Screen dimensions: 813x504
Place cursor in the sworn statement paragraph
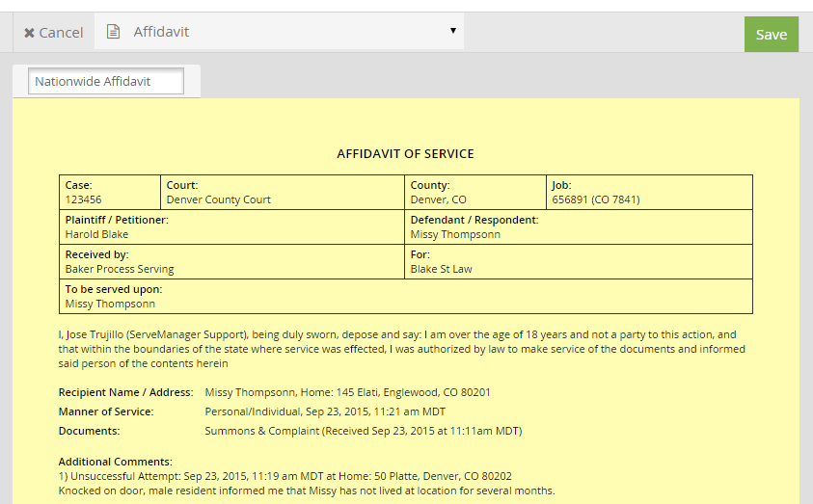395,349
